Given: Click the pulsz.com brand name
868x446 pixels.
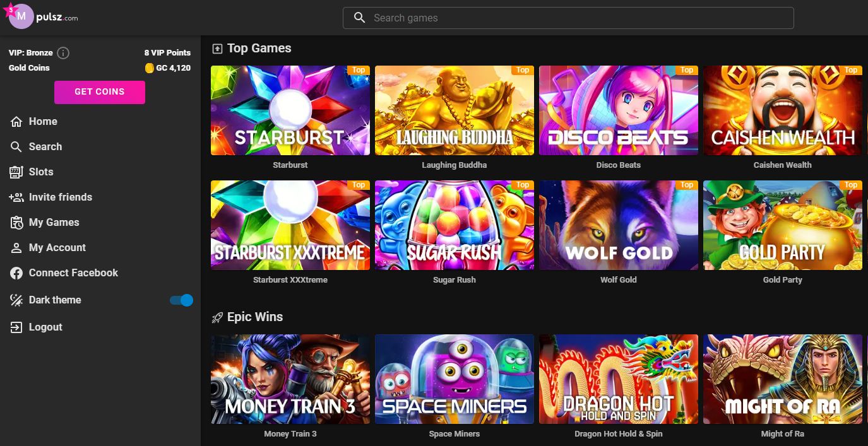Looking at the screenshot, I should point(57,17).
